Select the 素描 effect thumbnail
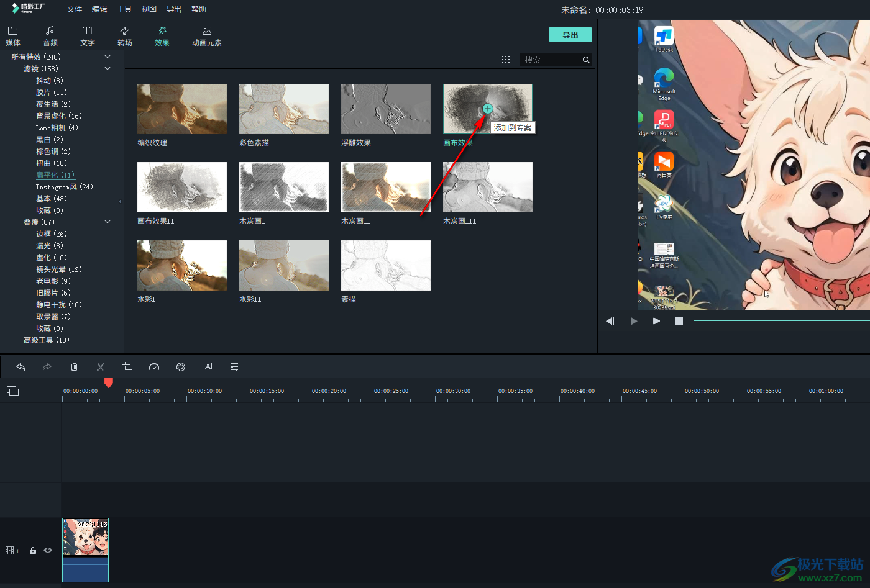Viewport: 870px width, 588px height. [386, 266]
